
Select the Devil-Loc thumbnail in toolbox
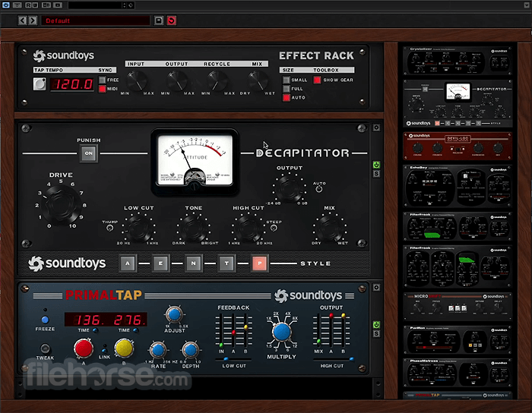457,147
